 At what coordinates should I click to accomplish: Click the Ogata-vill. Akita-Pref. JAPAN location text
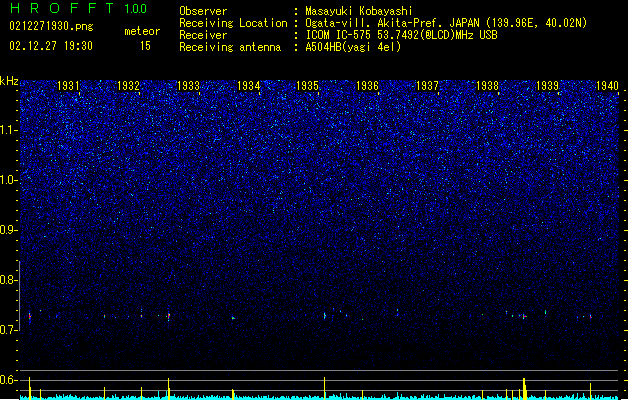coord(446,23)
